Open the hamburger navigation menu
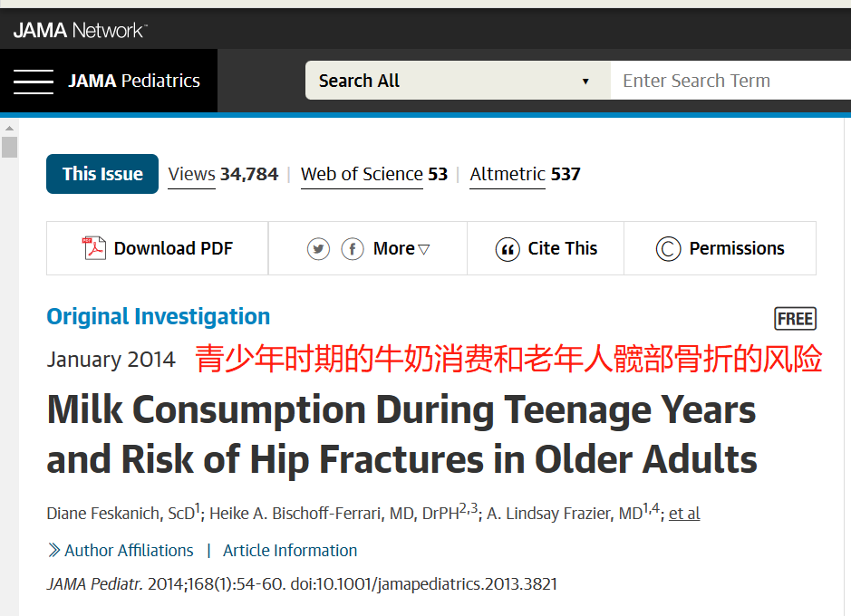851x616 pixels. click(x=34, y=82)
